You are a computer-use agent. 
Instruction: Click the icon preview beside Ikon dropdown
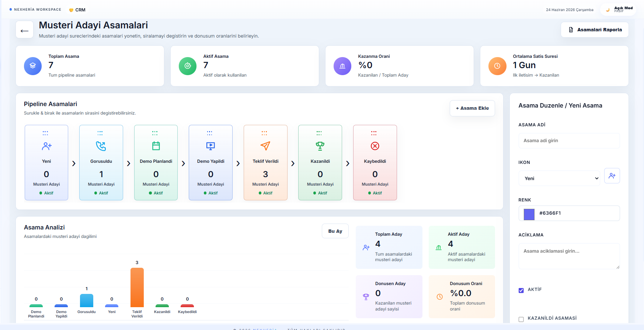point(612,176)
